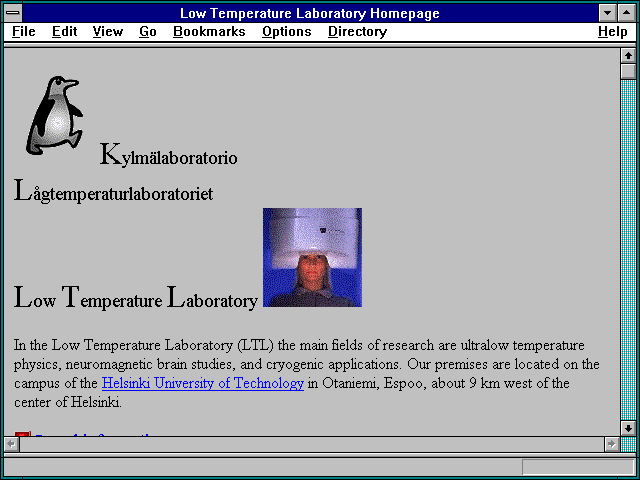
Task: Open the Edit menu
Action: (x=64, y=31)
